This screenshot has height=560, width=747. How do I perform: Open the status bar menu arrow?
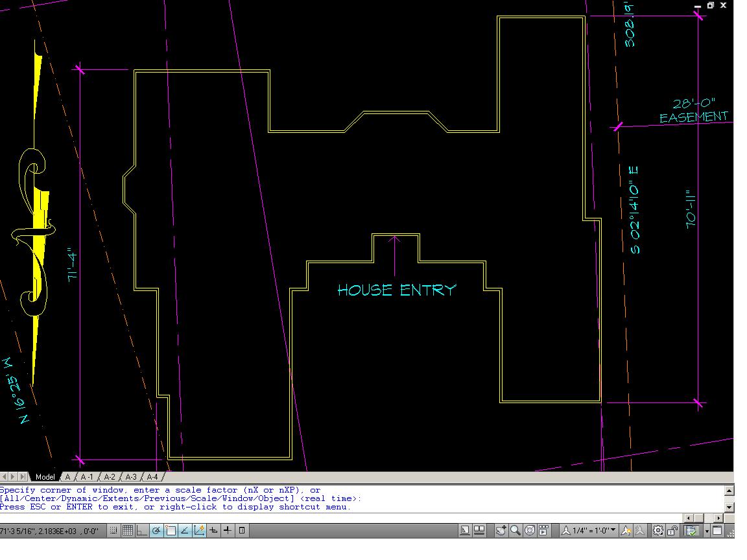(707, 531)
